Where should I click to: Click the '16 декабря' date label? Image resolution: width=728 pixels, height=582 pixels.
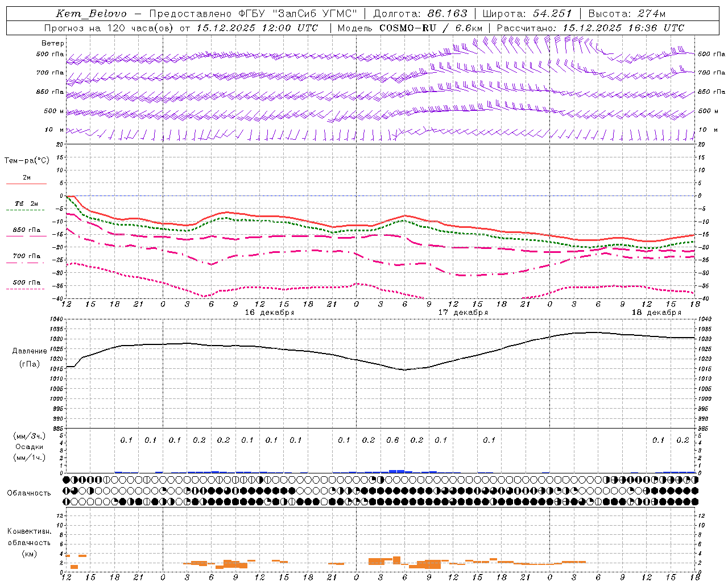[x=270, y=313]
